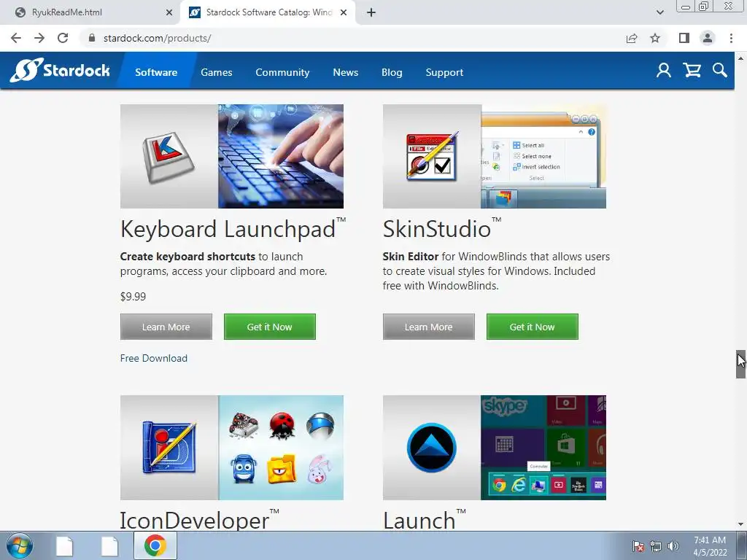Open the Support menu item
This screenshot has width=747, height=560.
[x=444, y=72]
